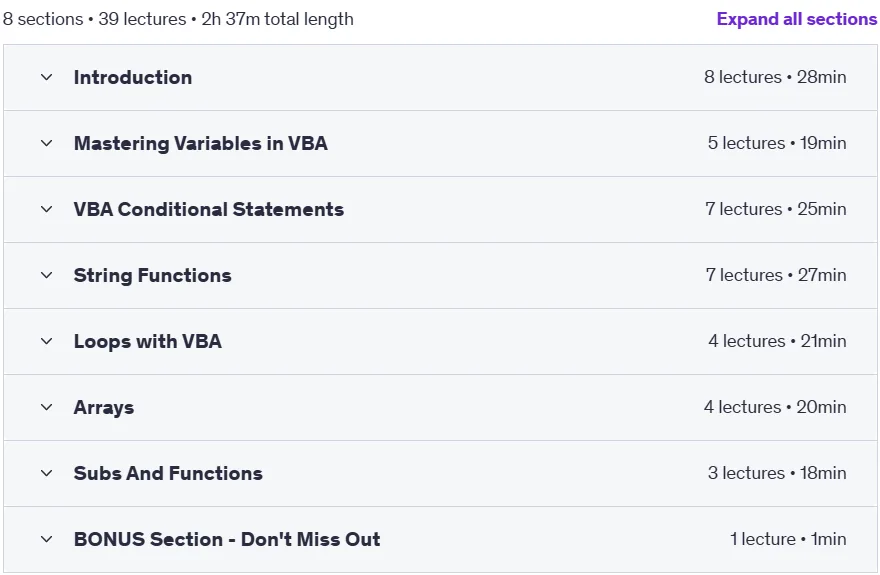Image resolution: width=880 pixels, height=575 pixels.
Task: Click the 1 lecture • 1min label
Action: (x=788, y=539)
